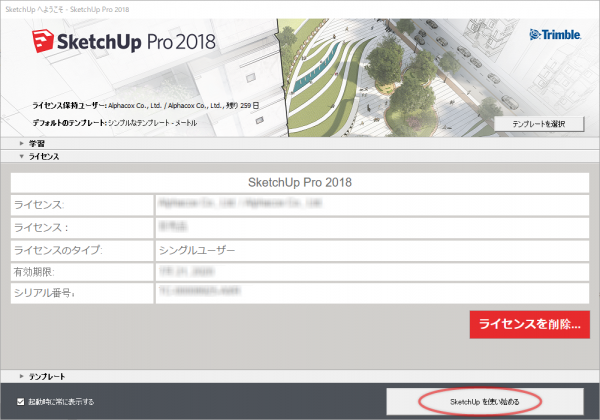Click the ライセンス保持ユーザー text line

coord(145,106)
